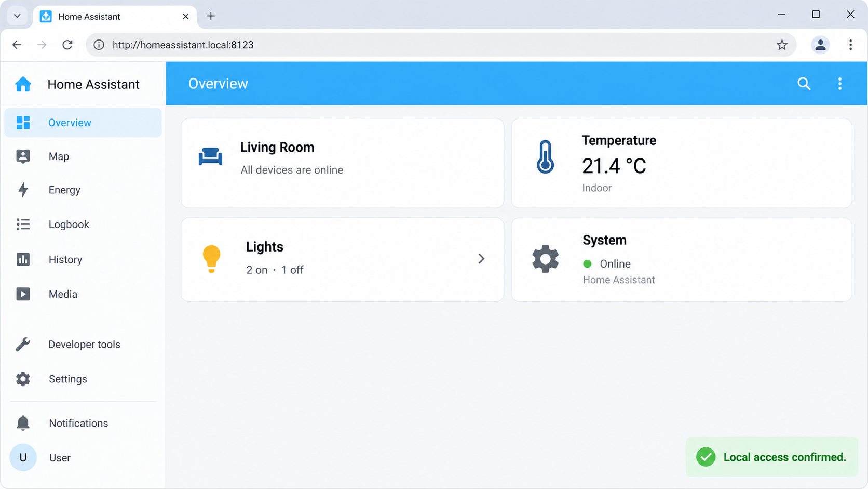Click the Logbook list icon

pos(23,224)
